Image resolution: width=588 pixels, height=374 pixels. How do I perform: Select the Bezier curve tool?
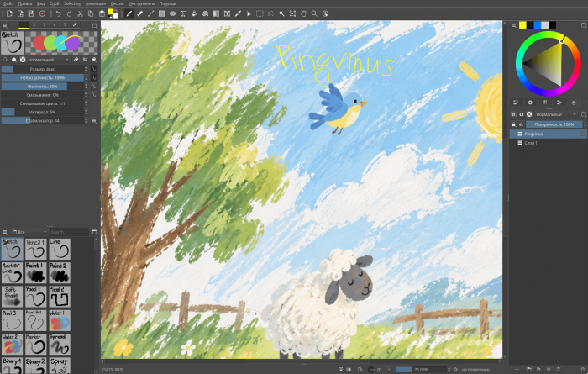[183, 14]
